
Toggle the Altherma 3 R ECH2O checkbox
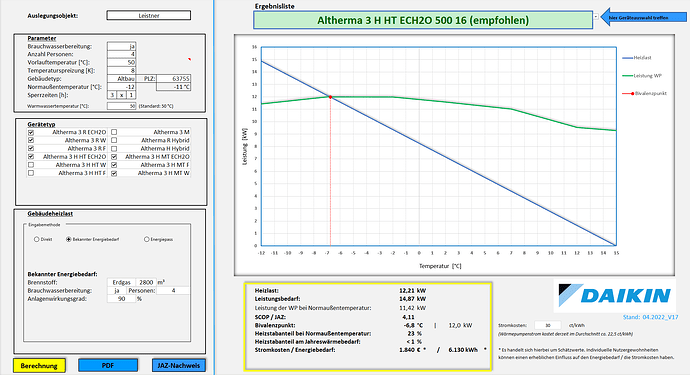[x=31, y=132]
